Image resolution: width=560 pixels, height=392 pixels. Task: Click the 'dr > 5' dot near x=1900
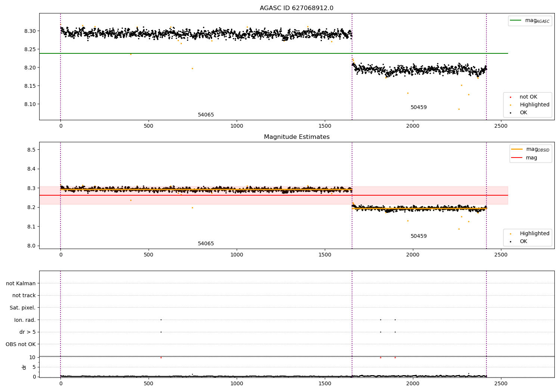click(x=395, y=332)
